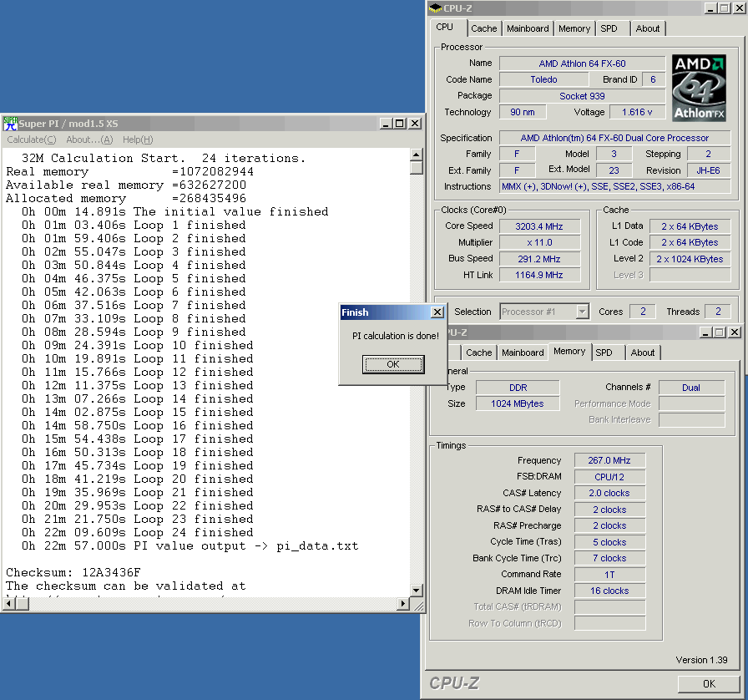The width and height of the screenshot is (748, 700).
Task: Switch to Mainboard tab in lower CPU-Z window
Action: 523,353
